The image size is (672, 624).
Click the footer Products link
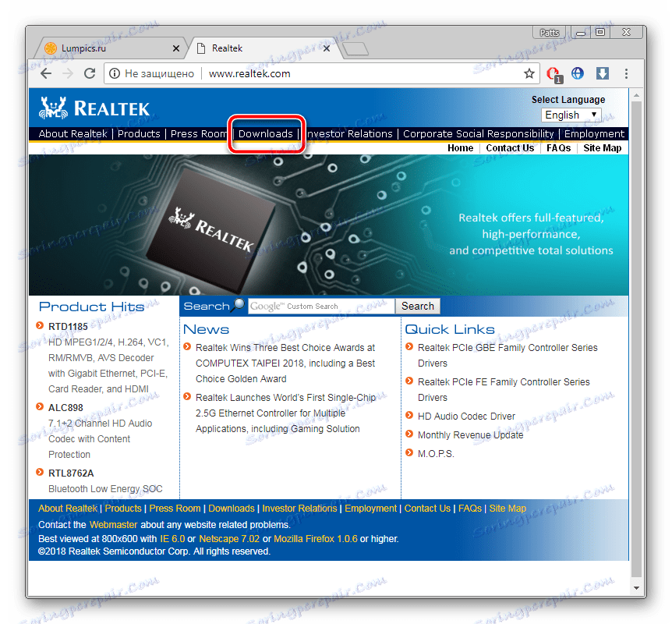click(123, 509)
